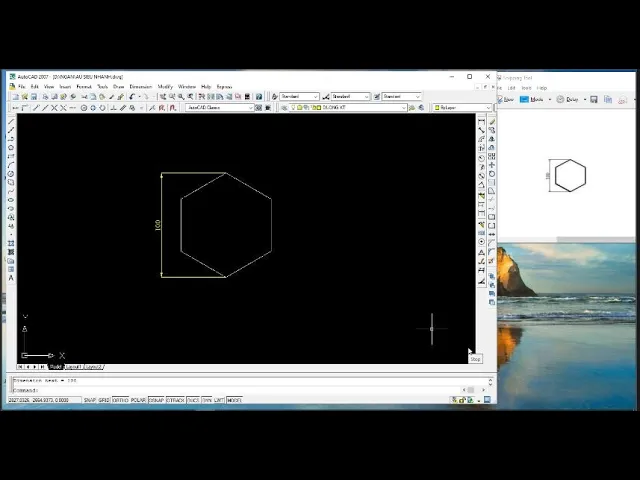Start a New snip in Snipping Tool
Viewport: 640px width, 480px height.
point(507,99)
